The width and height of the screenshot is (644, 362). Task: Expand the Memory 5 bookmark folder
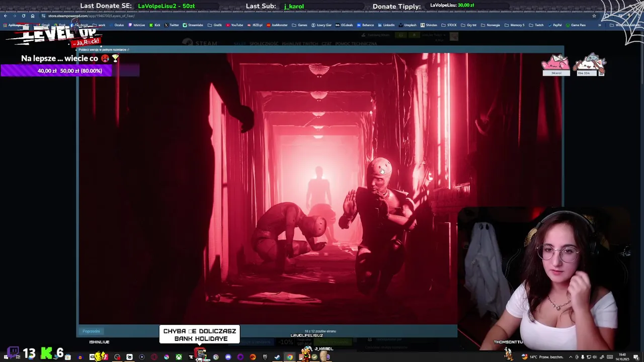coord(514,25)
